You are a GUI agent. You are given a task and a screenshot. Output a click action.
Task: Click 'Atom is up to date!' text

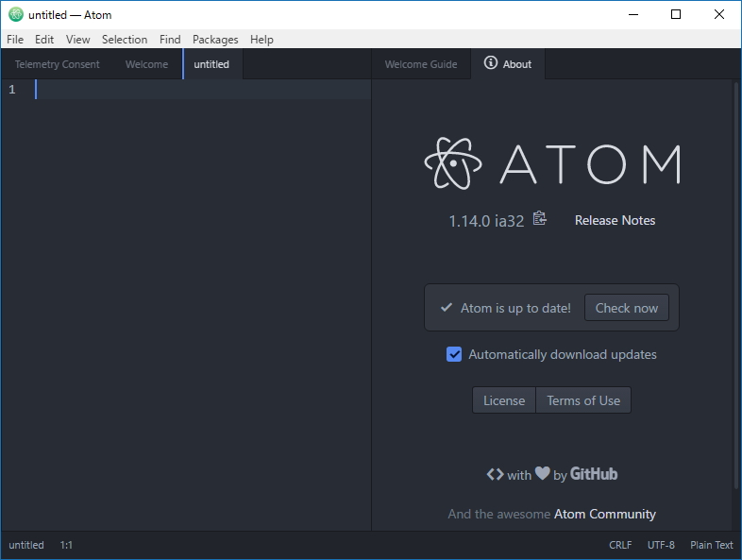tap(515, 308)
